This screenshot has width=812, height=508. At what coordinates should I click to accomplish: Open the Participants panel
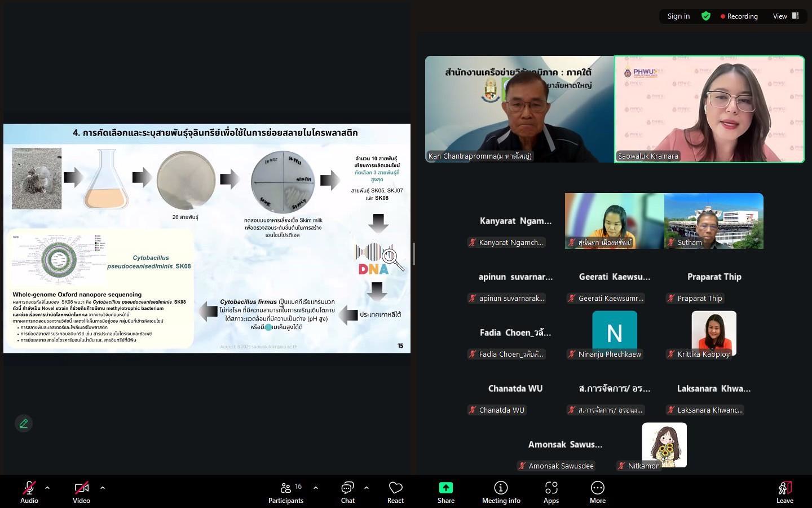[x=286, y=492]
